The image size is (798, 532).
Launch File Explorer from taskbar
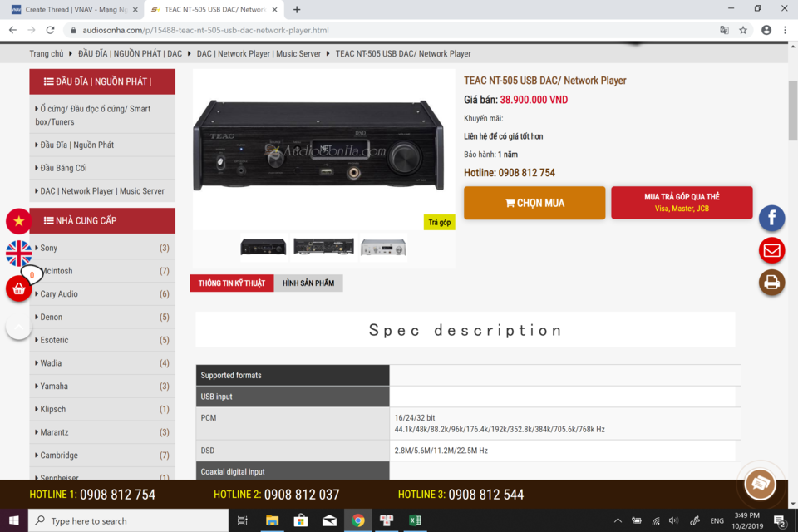(x=273, y=520)
